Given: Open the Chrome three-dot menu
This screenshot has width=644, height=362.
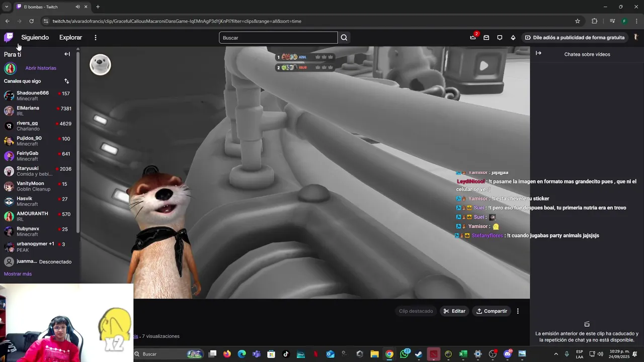Looking at the screenshot, I should (635, 21).
